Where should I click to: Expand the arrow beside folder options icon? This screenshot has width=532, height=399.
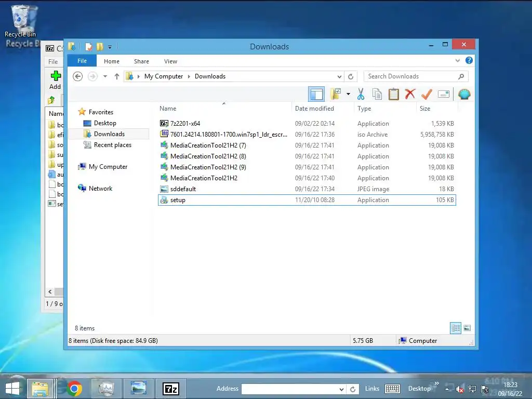click(348, 94)
